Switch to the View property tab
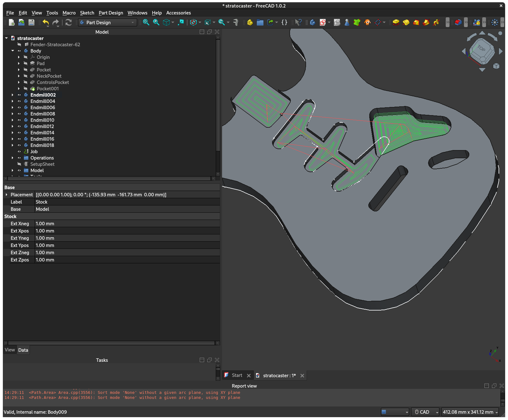 click(10, 350)
